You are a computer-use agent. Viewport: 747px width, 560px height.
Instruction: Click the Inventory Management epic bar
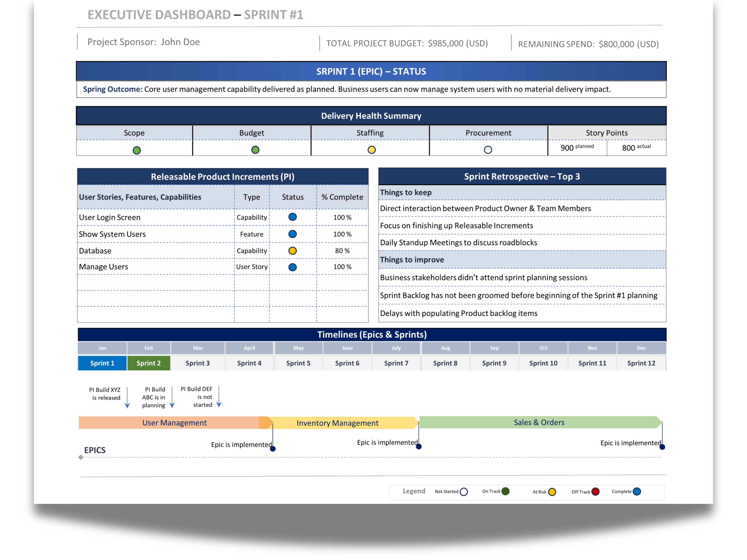tap(338, 423)
